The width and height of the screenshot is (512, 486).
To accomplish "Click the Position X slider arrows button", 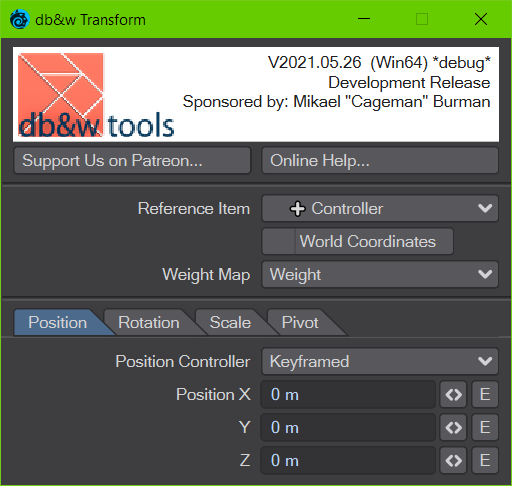I will click(453, 395).
